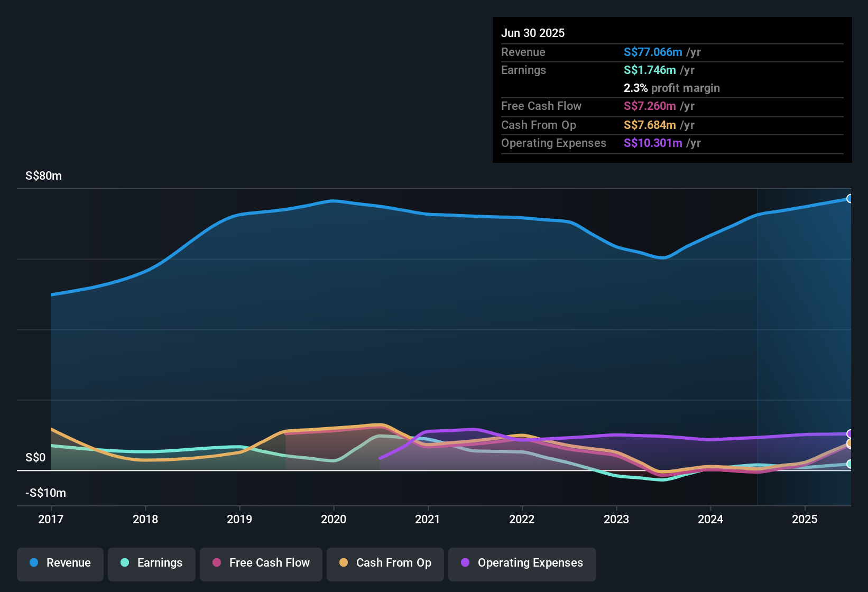Click the Jun 30 2025 tooltip date

coord(533,33)
